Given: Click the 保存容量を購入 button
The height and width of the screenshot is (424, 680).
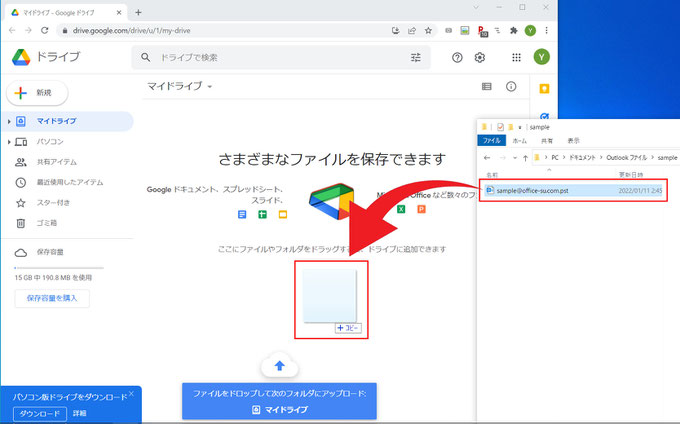Looking at the screenshot, I should 52,298.
